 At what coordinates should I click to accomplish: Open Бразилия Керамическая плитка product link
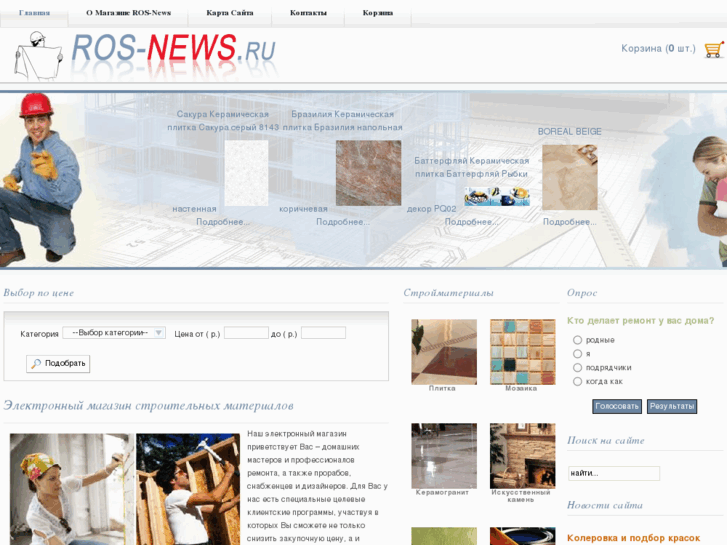tap(343, 121)
